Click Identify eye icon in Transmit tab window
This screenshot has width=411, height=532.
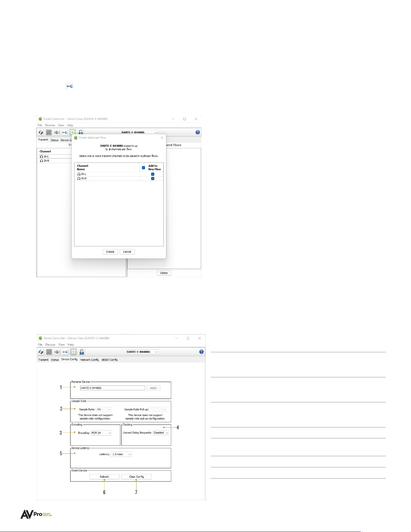coord(57,132)
